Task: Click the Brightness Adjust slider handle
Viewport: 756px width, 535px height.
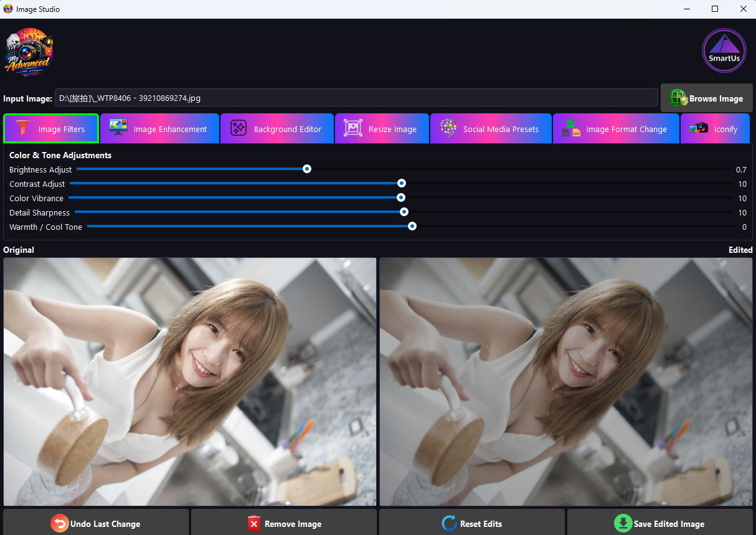Action: pyautogui.click(x=307, y=169)
